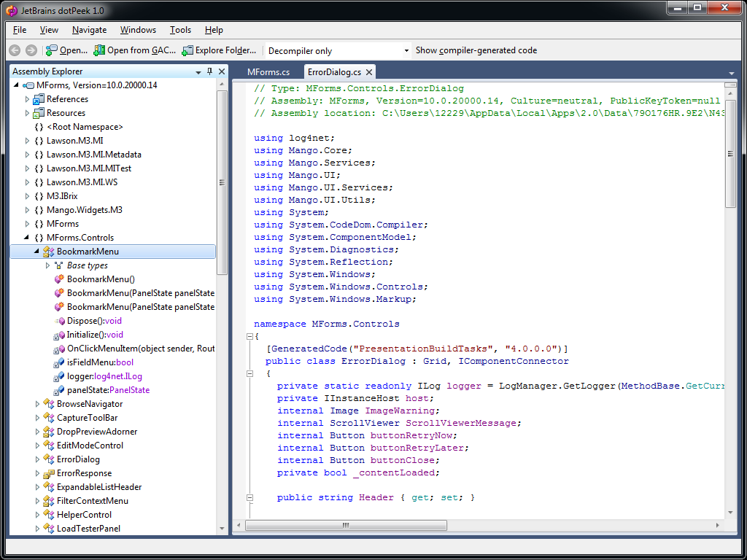Image resolution: width=747 pixels, height=560 pixels.
Task: Switch to the MForms.cs tab
Action: point(268,72)
